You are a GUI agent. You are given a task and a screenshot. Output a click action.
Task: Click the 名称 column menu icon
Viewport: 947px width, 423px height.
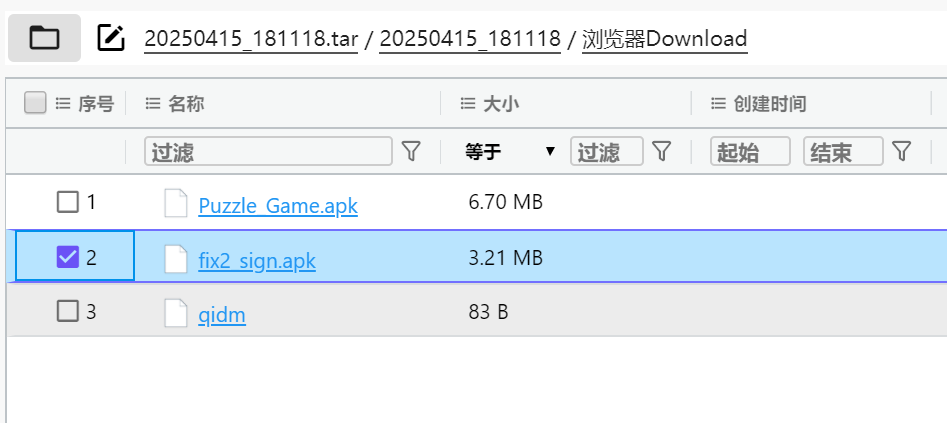pos(152,103)
